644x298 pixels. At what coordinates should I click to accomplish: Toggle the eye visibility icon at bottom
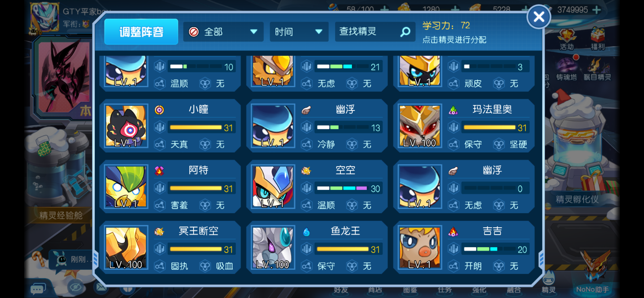point(76,287)
